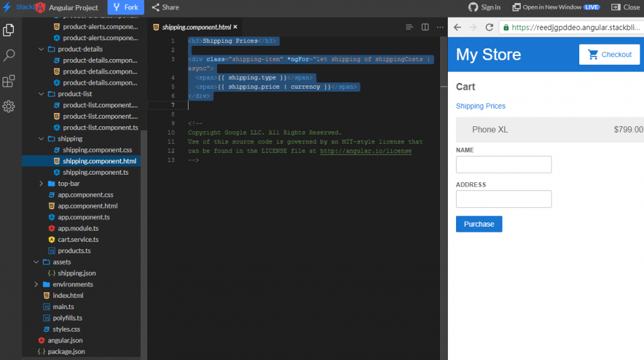This screenshot has height=360, width=644.
Task: Reload the preview page
Action: pyautogui.click(x=489, y=27)
